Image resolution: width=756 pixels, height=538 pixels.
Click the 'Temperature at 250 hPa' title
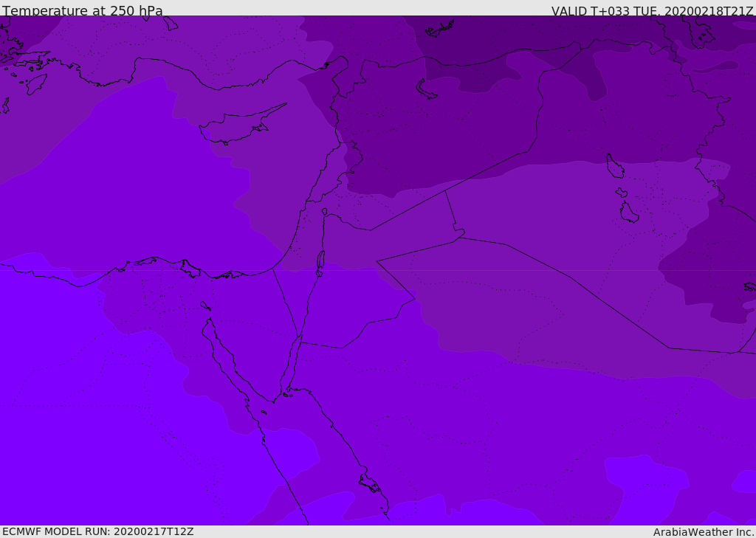pyautogui.click(x=83, y=10)
